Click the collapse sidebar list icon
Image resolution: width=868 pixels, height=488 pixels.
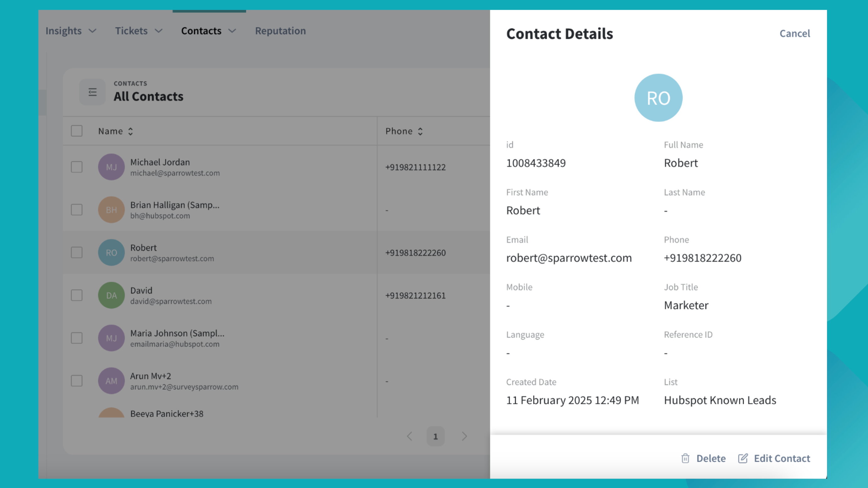click(x=92, y=92)
